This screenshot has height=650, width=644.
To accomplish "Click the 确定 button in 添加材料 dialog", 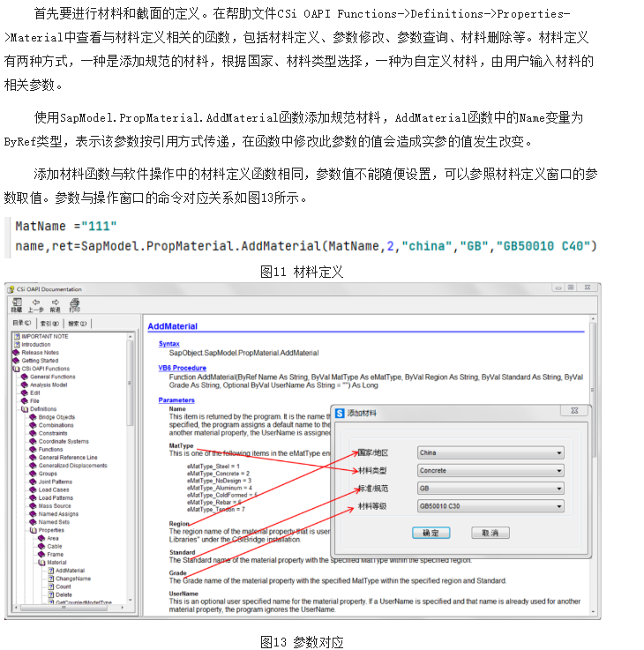I will pyautogui.click(x=431, y=533).
